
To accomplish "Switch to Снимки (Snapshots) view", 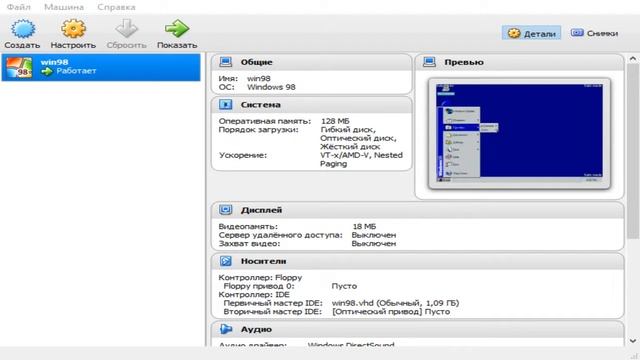I will tap(594, 33).
